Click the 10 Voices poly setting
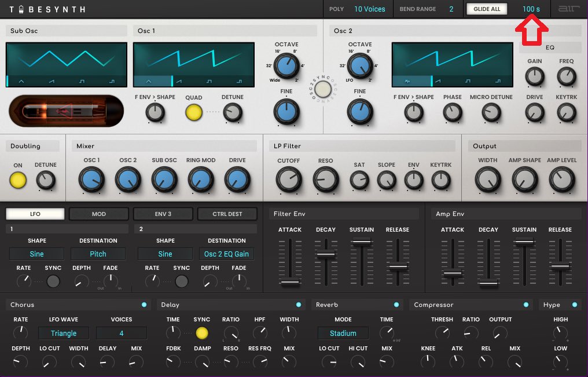 (369, 9)
